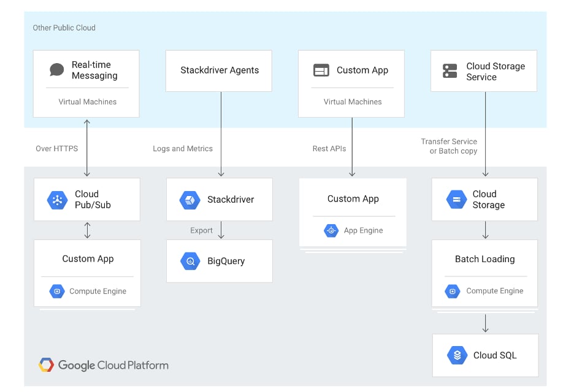Click the Compute Engine icon under Custom App

pyautogui.click(x=57, y=292)
